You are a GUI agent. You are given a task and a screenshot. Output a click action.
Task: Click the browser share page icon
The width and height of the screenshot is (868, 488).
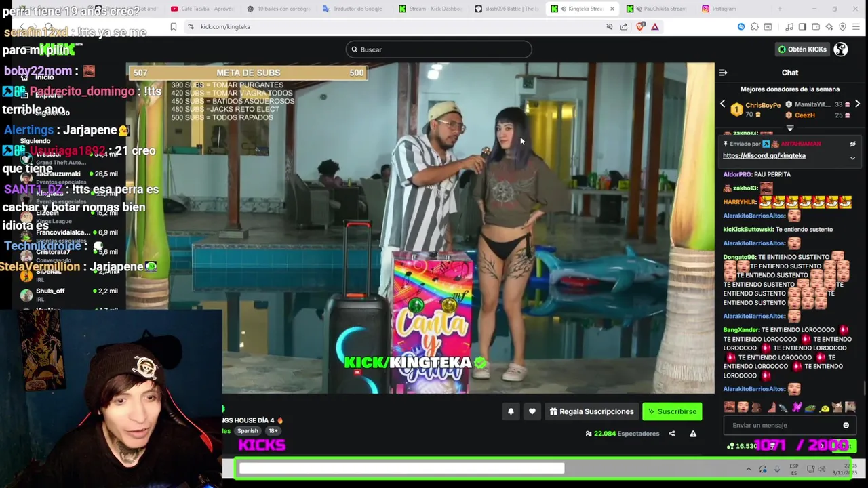click(623, 26)
